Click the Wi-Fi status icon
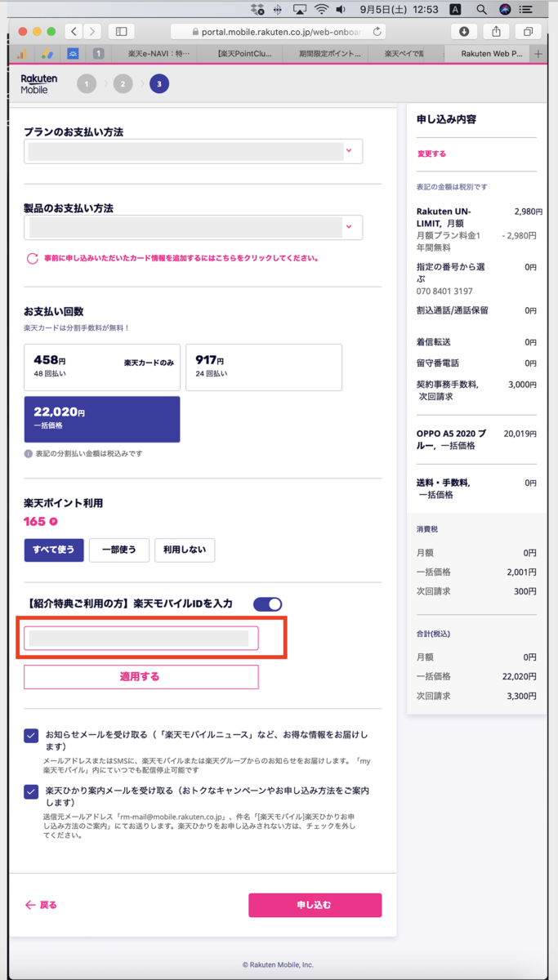The height and width of the screenshot is (980, 558). [321, 10]
